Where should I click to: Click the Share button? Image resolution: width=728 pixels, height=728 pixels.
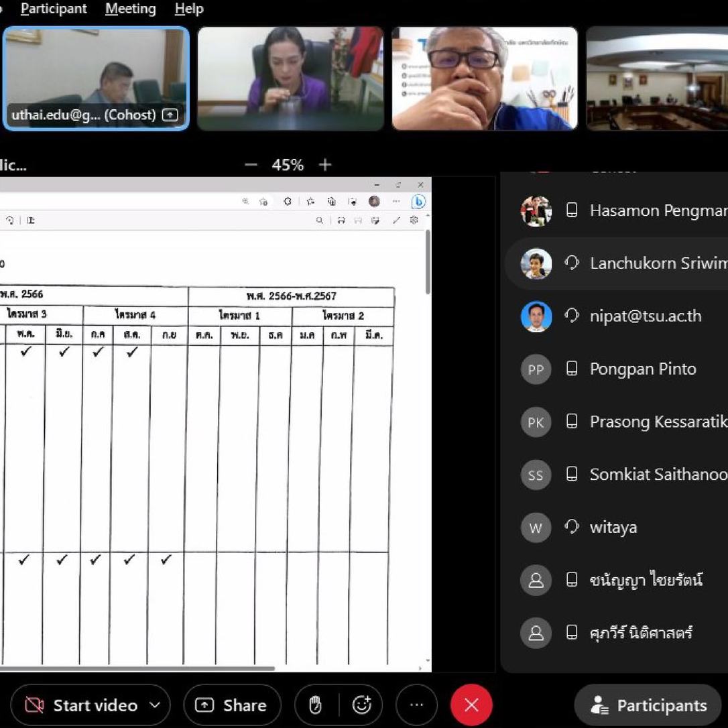pos(232,705)
